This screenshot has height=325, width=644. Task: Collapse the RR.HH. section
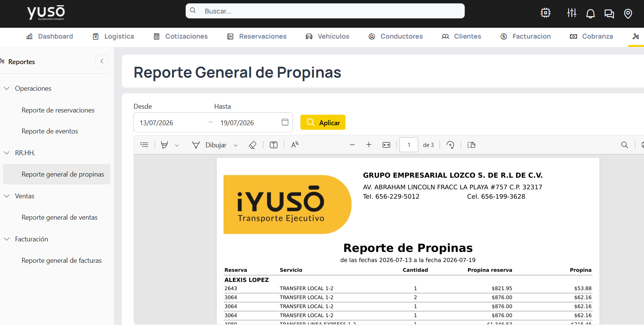tap(7, 153)
